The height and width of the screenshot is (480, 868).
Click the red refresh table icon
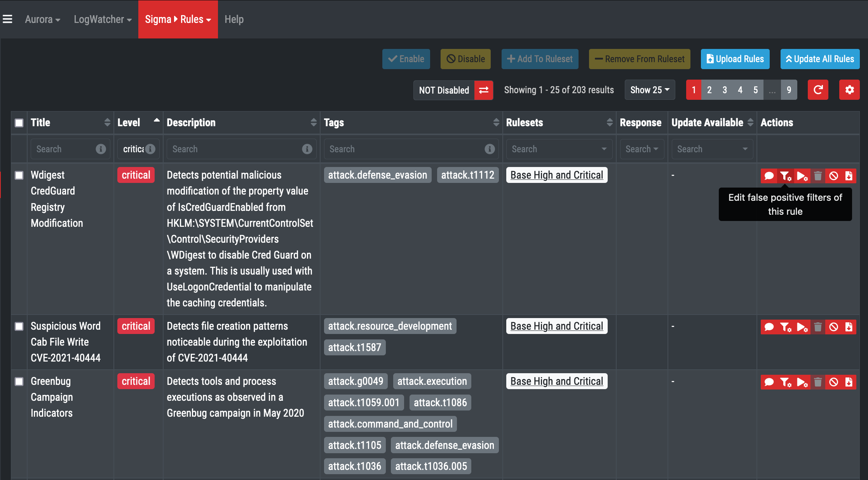tap(818, 90)
